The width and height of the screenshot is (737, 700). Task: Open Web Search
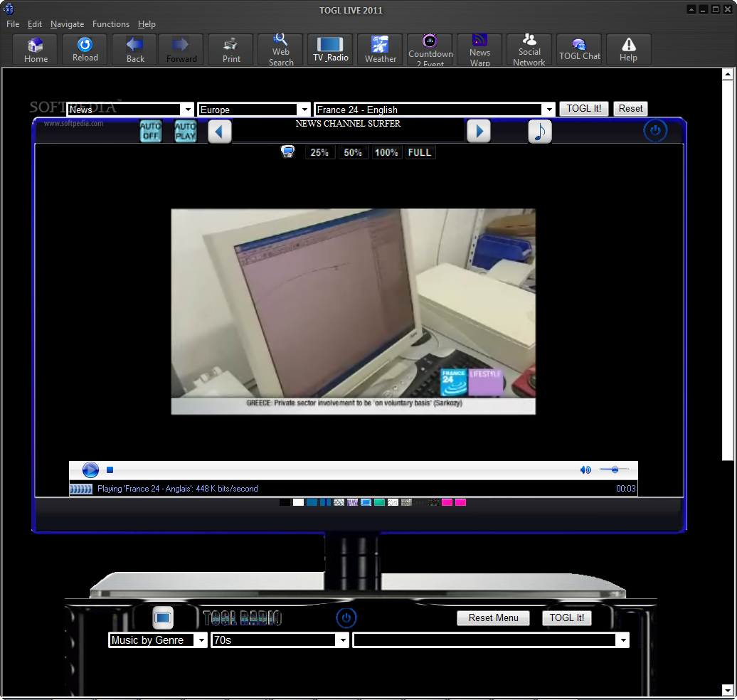(x=280, y=50)
